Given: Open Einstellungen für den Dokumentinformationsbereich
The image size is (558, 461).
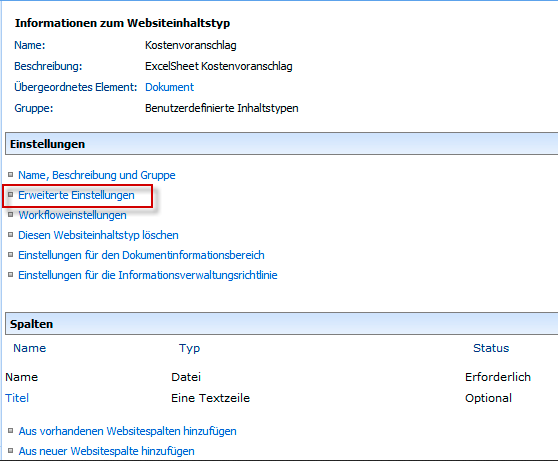Looking at the screenshot, I should (141, 255).
